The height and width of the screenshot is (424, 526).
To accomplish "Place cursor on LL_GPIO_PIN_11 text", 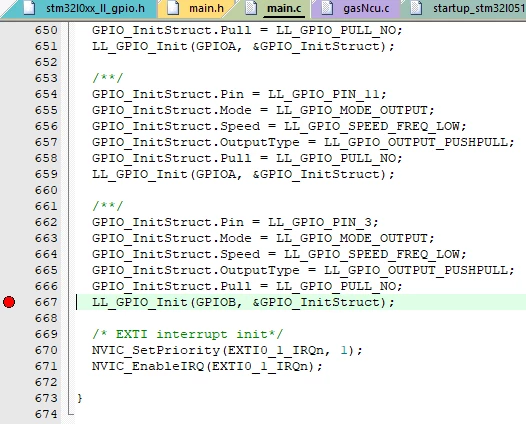I will [x=323, y=94].
